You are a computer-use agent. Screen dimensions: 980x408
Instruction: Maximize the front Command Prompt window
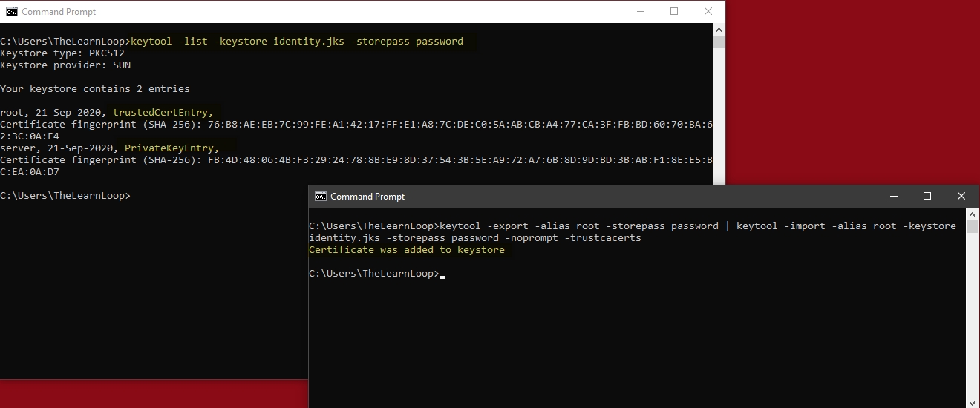pos(927,196)
